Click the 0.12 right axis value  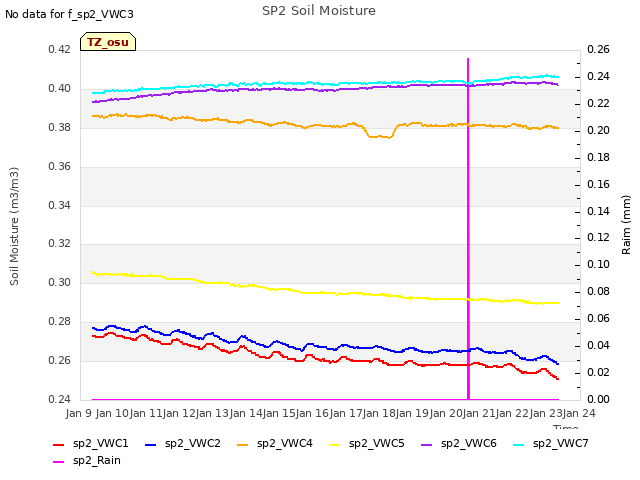598,238
